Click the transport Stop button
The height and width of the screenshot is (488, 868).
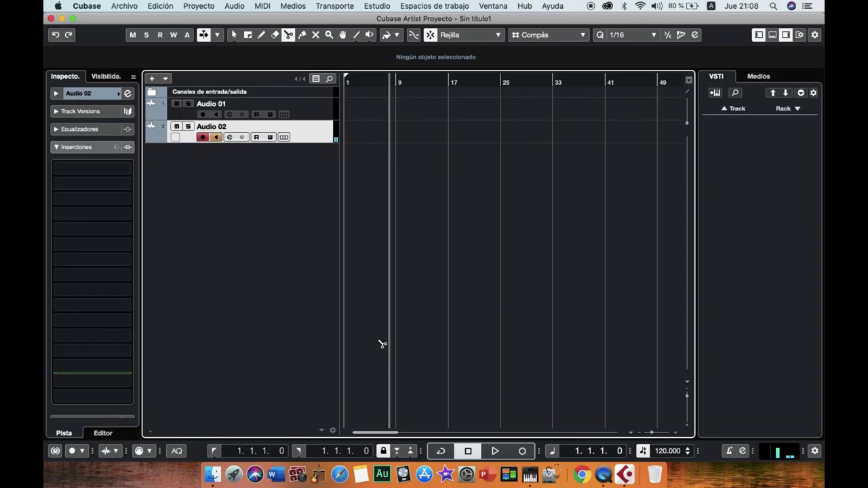[x=468, y=451]
